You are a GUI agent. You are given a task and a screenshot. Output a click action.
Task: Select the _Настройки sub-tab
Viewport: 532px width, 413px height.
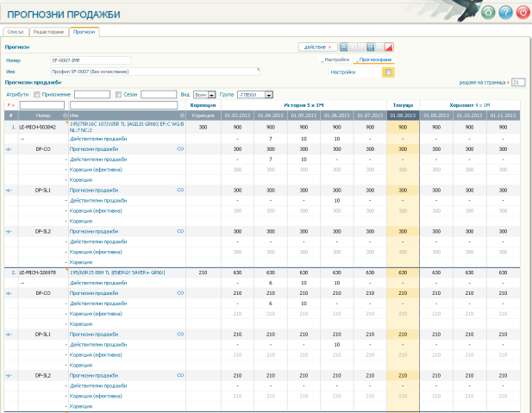tap(335, 59)
